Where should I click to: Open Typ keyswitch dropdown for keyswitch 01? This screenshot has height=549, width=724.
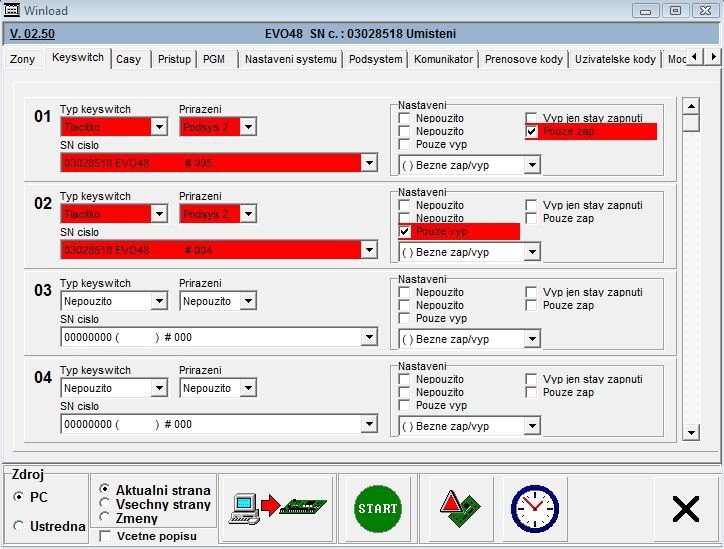159,127
